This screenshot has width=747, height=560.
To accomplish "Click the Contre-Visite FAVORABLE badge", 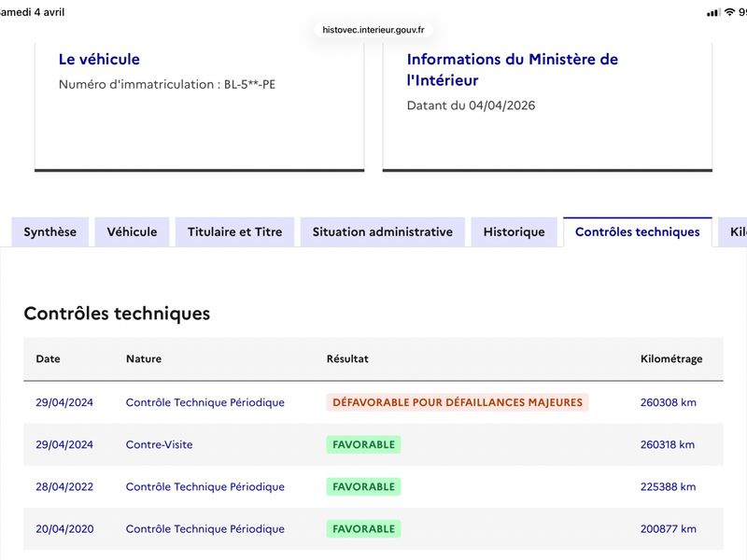I will click(x=363, y=445).
